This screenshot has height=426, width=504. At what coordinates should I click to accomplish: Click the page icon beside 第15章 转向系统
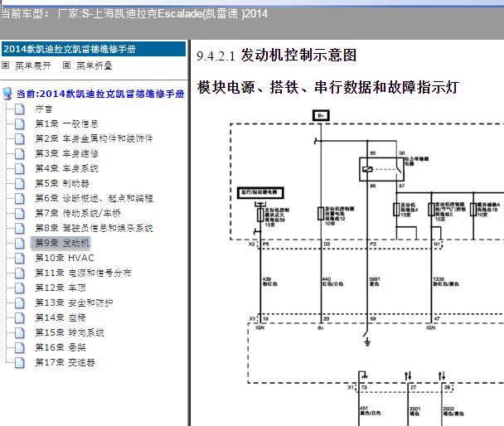click(20, 333)
